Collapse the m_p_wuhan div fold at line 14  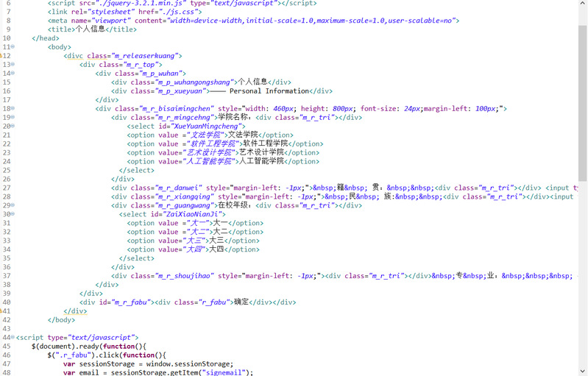[13, 73]
